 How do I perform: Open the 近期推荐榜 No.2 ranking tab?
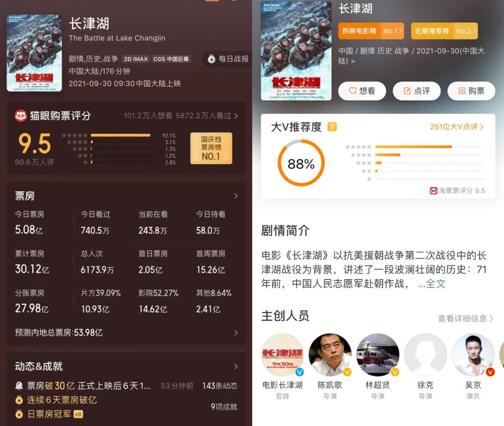[x=445, y=31]
